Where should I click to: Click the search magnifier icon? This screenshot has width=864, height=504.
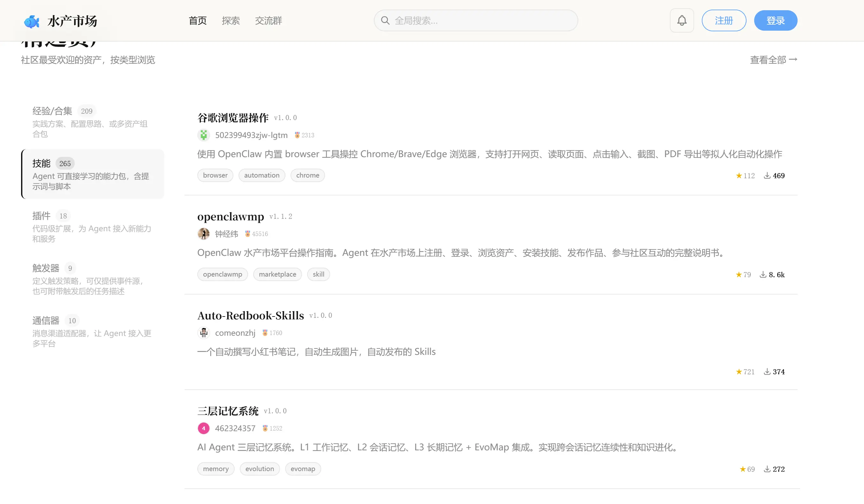click(385, 20)
